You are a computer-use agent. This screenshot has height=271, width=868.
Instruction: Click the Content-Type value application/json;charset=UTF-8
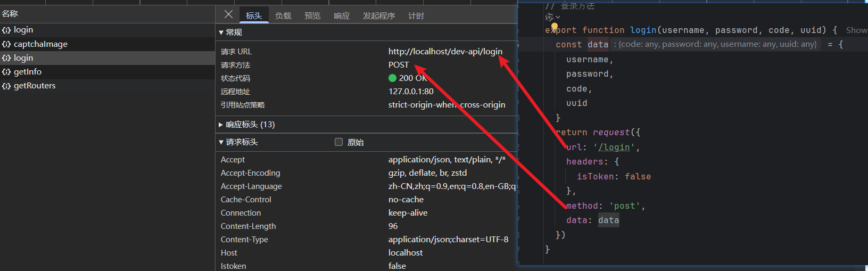448,239
